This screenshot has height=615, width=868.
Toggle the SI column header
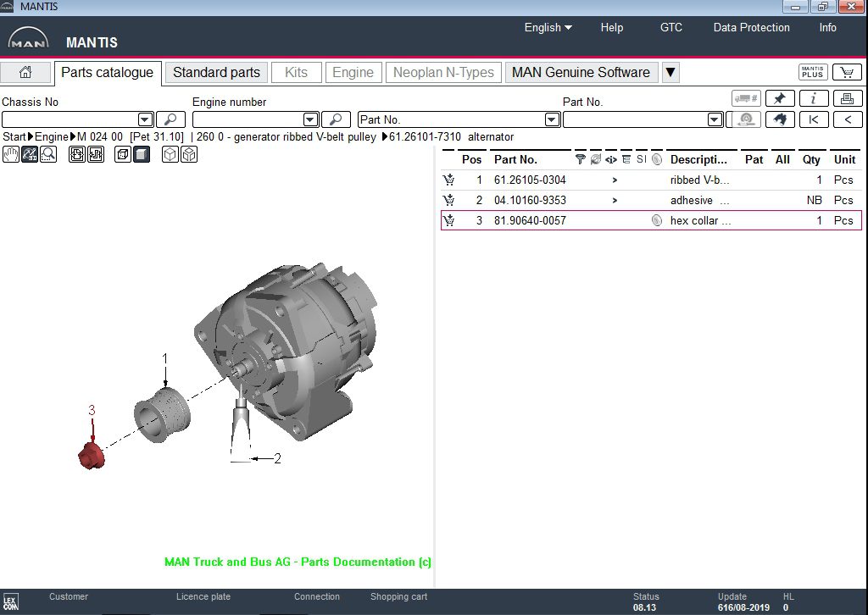641,159
